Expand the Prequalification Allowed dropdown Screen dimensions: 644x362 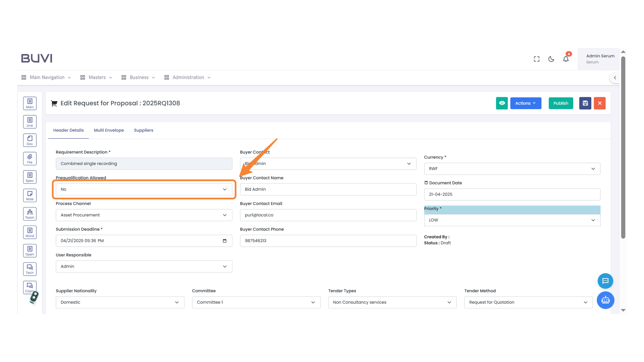click(144, 189)
